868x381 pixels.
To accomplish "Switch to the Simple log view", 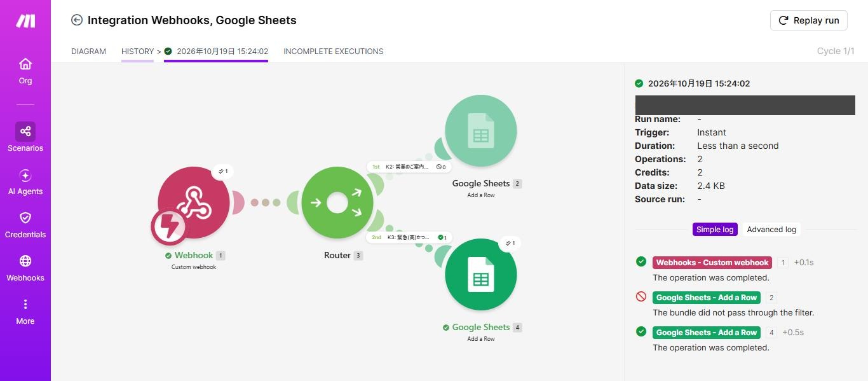I will pos(715,230).
